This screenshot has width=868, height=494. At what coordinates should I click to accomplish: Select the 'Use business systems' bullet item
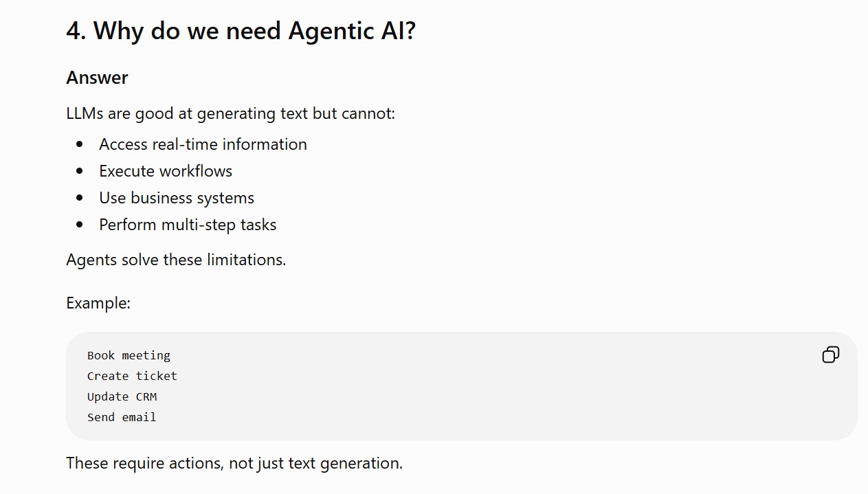pyautogui.click(x=177, y=198)
